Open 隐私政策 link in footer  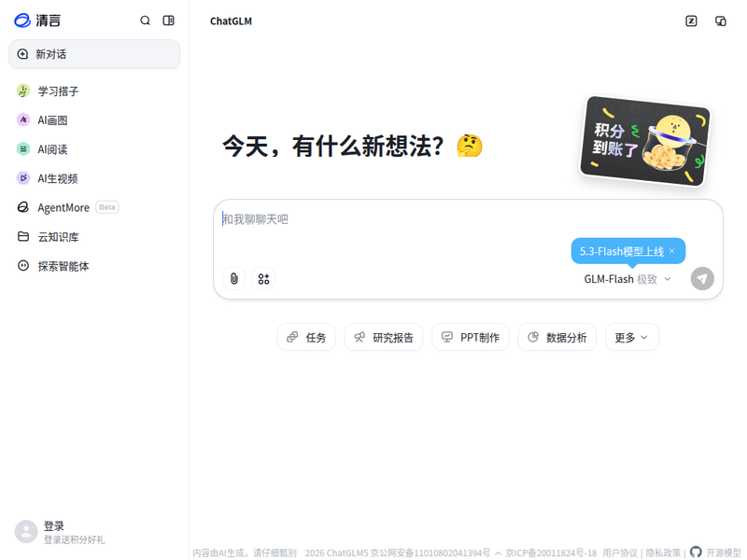click(x=663, y=553)
